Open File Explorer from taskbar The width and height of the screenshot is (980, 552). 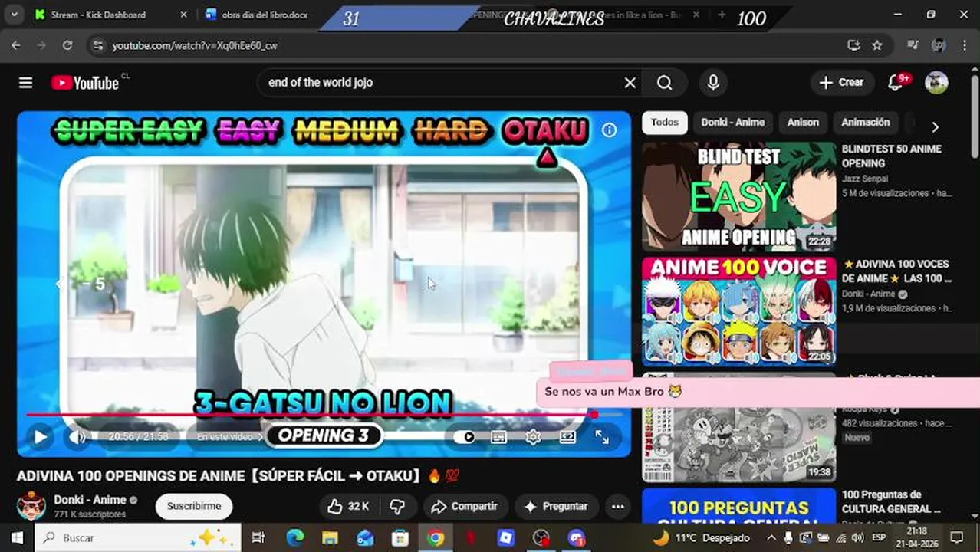coord(330,538)
